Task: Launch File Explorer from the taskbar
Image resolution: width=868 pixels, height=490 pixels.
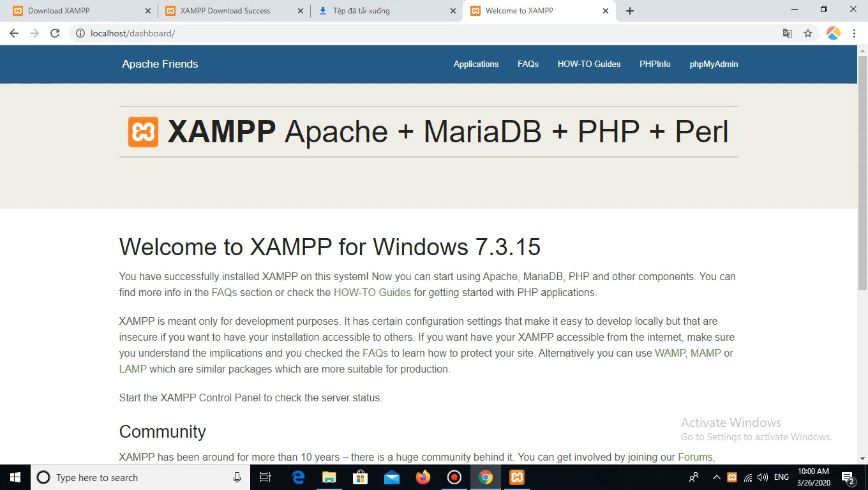Action: pyautogui.click(x=329, y=477)
